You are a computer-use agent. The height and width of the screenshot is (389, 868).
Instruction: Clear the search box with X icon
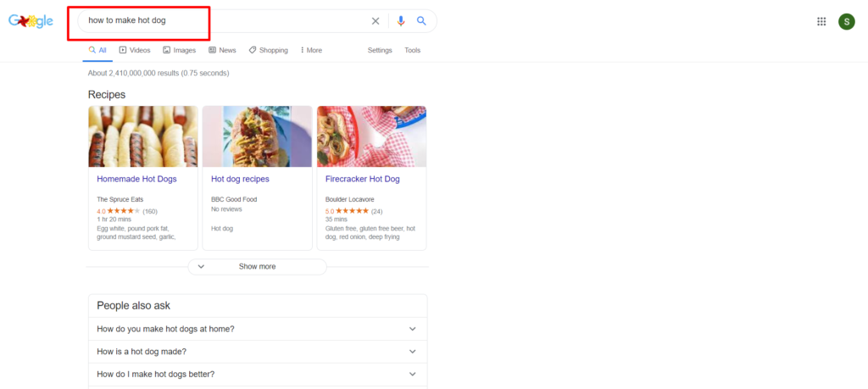click(376, 21)
